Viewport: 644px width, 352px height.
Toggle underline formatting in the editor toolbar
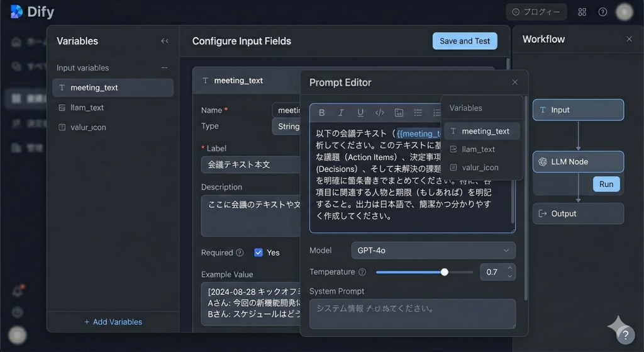(x=360, y=113)
